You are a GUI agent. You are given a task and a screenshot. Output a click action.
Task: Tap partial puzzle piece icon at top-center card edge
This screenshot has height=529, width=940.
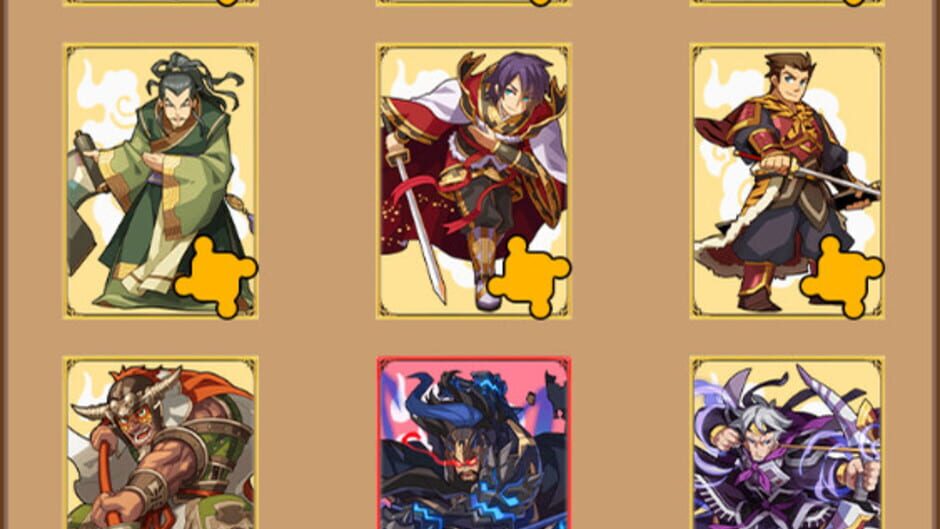point(540,2)
